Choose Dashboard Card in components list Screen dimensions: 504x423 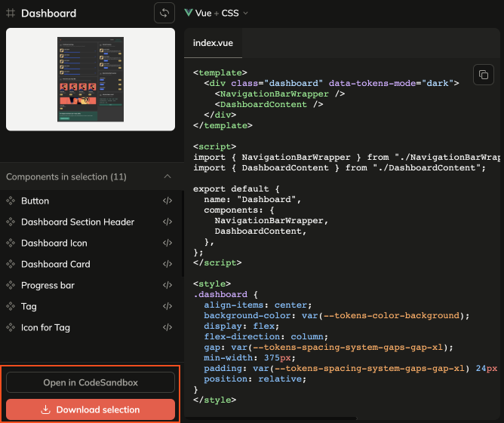coord(55,265)
